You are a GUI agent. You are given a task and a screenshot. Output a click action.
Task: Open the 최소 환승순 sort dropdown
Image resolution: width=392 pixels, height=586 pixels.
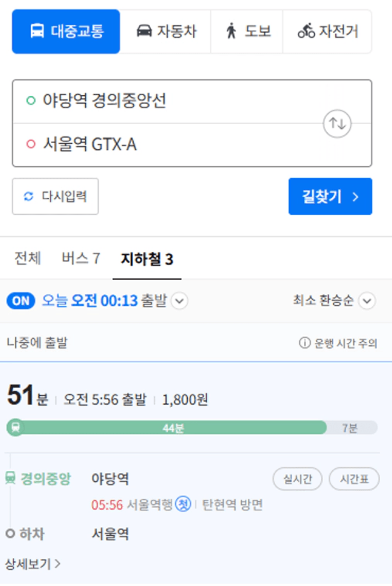(367, 301)
